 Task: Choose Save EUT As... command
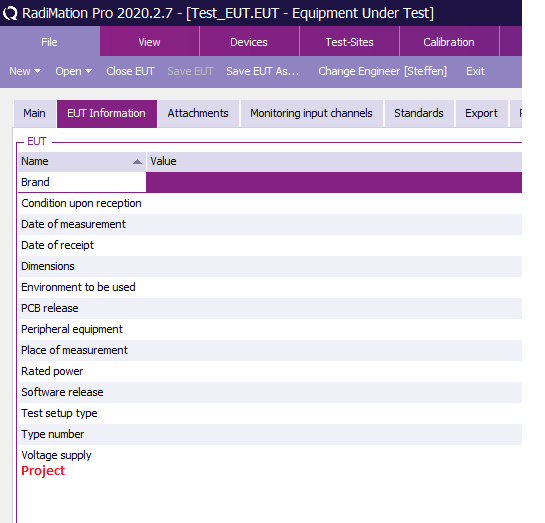(262, 71)
